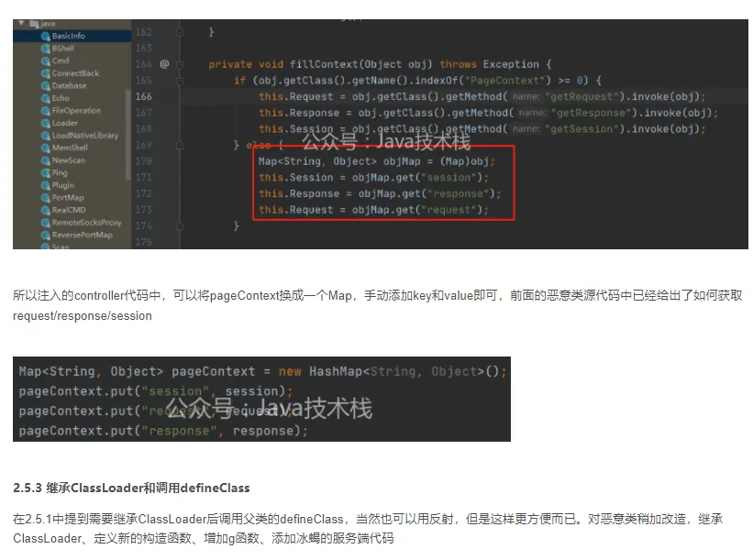The image size is (753, 560).
Task: Select PortMap class in tree
Action: [68, 198]
